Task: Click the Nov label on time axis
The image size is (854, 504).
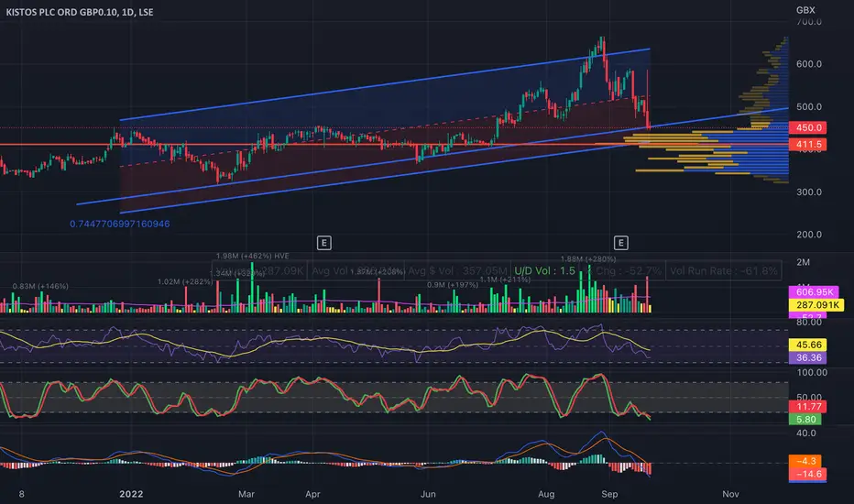Action: pos(730,494)
